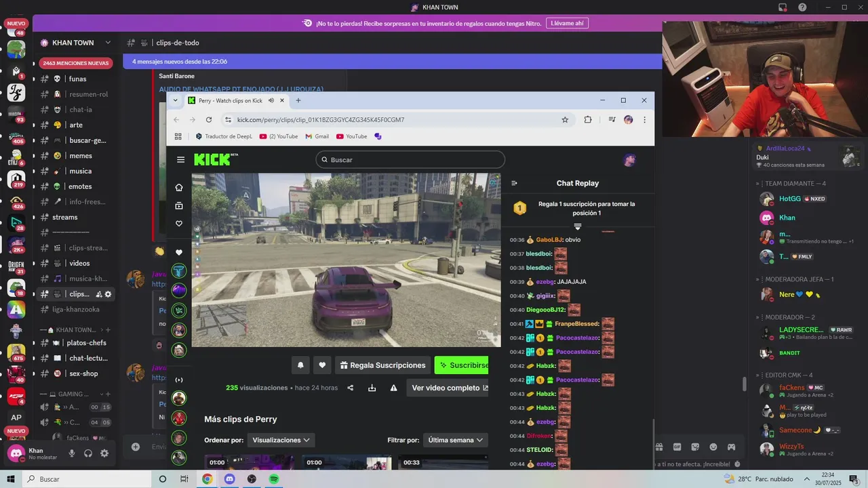Open the emoji picker in Discord chat bar

pos(713,447)
